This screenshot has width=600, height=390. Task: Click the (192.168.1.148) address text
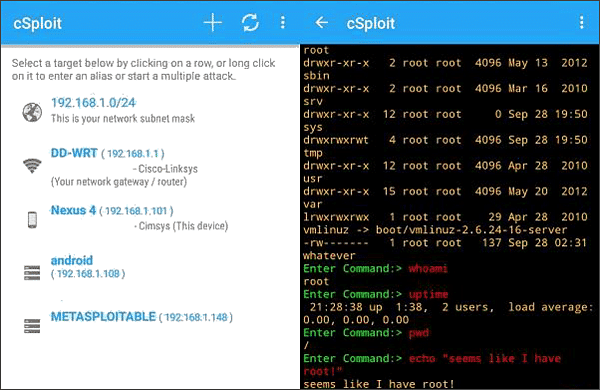coord(196,317)
